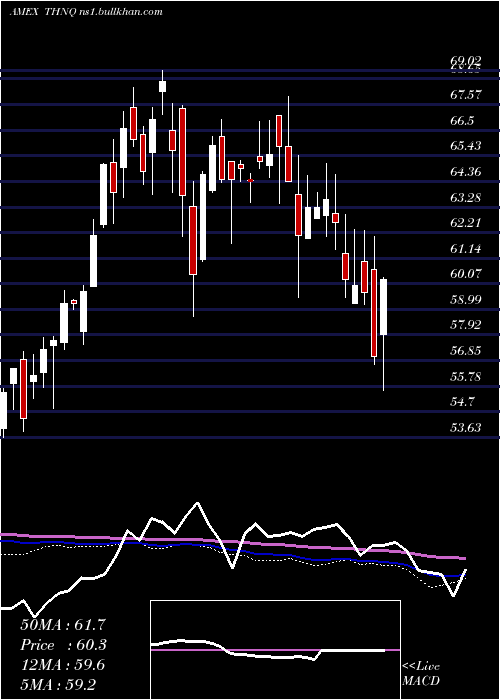Click the '<<Live MACD' label
This screenshot has width=500, height=700.
click(421, 673)
